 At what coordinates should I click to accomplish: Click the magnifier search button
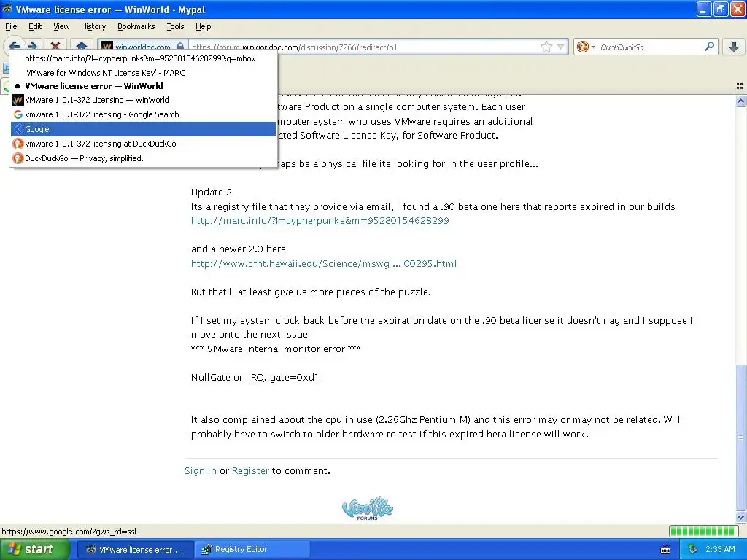[x=709, y=46]
